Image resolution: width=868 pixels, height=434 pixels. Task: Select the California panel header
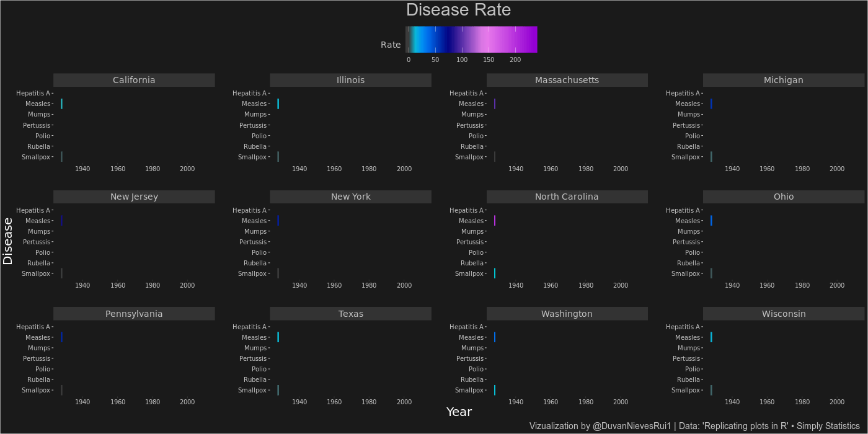tap(134, 80)
